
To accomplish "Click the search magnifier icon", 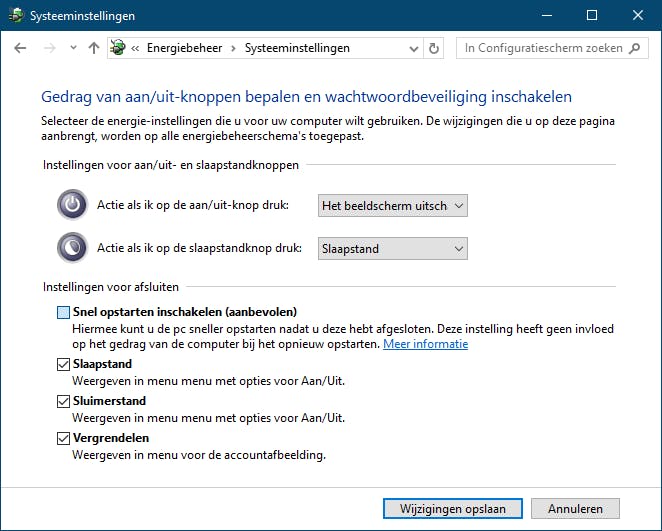I will (x=639, y=48).
